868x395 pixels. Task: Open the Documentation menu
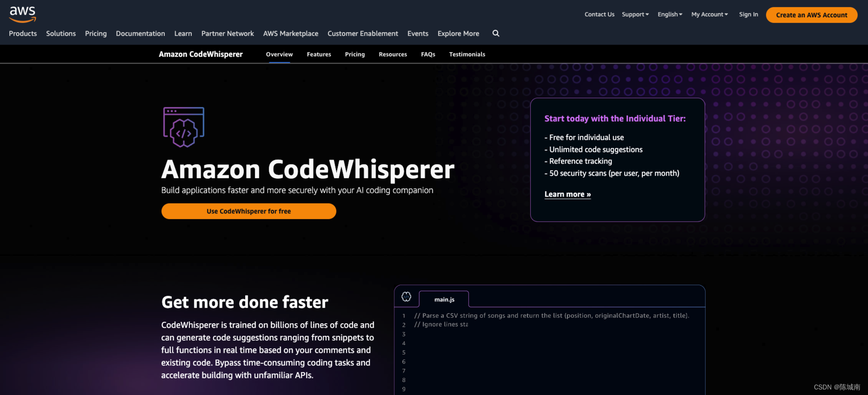(140, 33)
